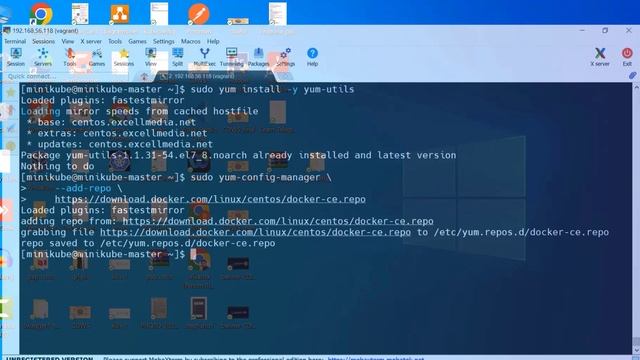Click the red Exit power icon
Viewport: 640px width, 360px height.
(627, 57)
